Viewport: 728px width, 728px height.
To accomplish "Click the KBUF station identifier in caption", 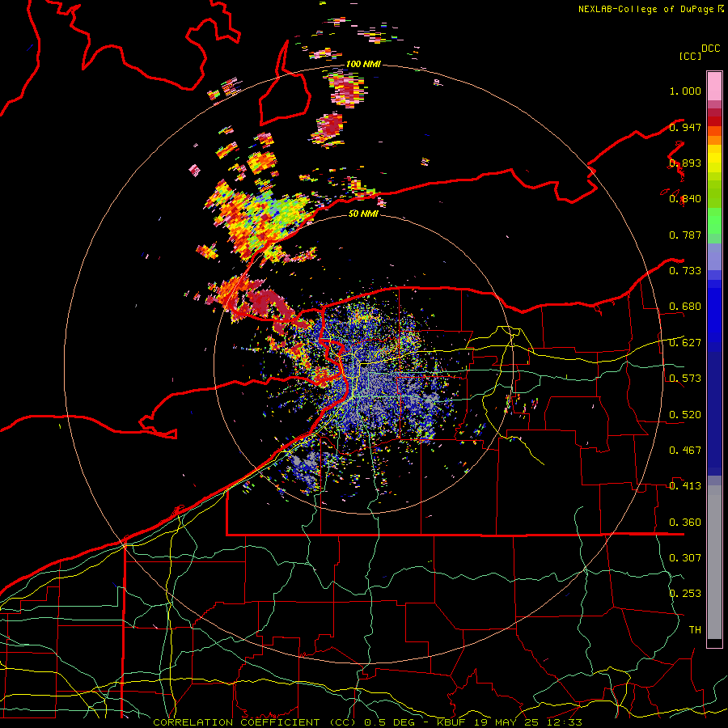I will point(453,722).
